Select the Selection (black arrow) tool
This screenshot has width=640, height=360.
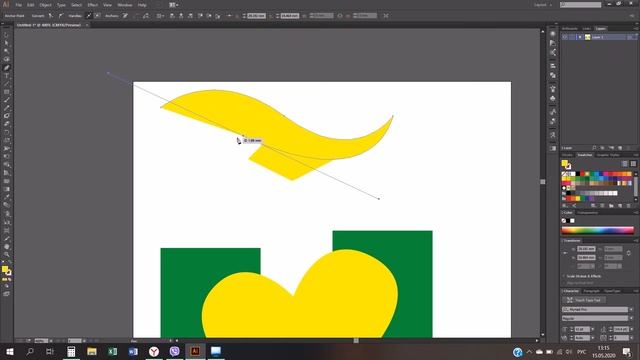(x=7, y=35)
